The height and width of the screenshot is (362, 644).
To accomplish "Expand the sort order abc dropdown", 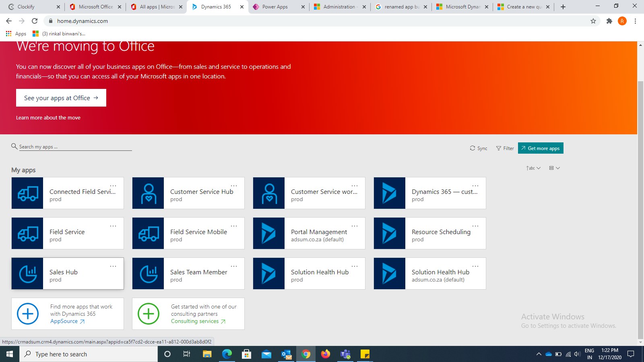I will pyautogui.click(x=533, y=168).
